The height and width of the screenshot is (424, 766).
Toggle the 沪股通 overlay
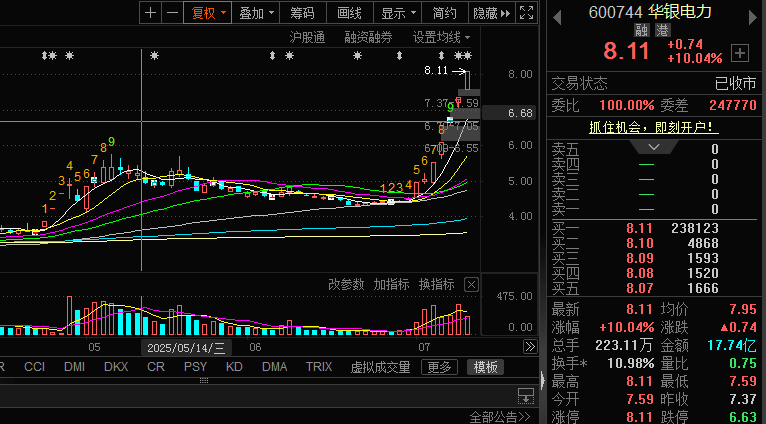click(x=307, y=37)
